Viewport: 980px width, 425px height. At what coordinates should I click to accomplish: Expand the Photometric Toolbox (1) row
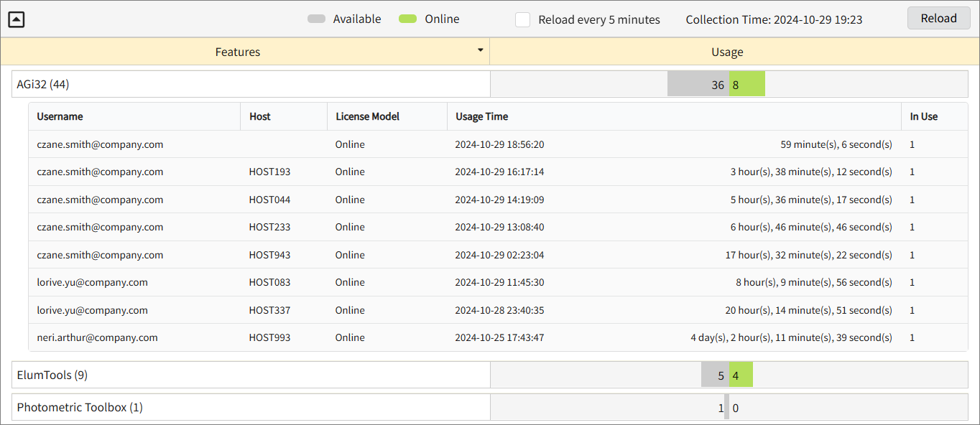click(x=80, y=408)
